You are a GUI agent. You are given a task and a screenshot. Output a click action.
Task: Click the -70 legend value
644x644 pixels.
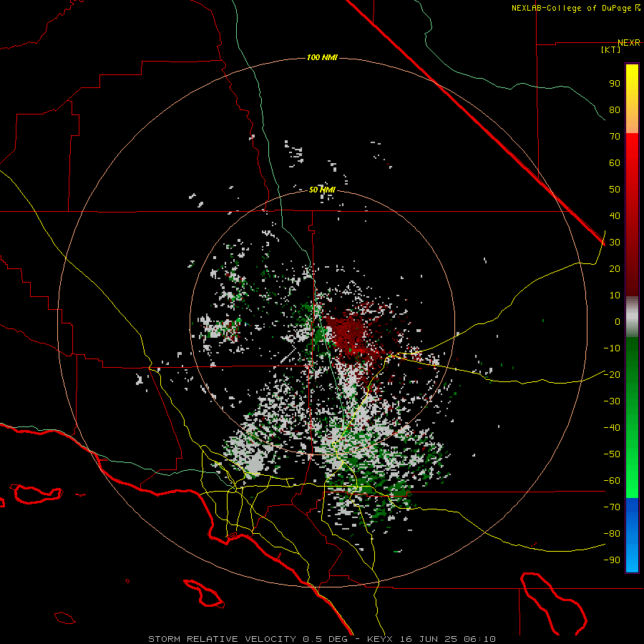(x=612, y=507)
